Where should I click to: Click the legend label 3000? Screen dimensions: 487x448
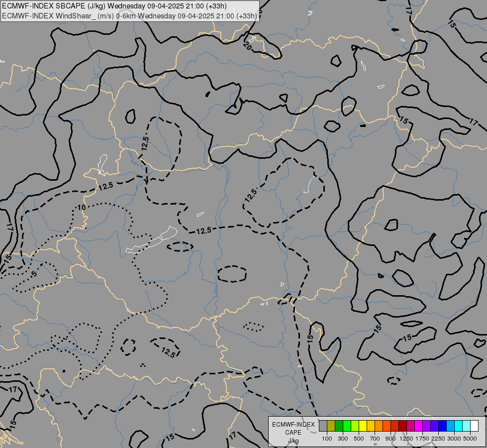pyautogui.click(x=454, y=439)
